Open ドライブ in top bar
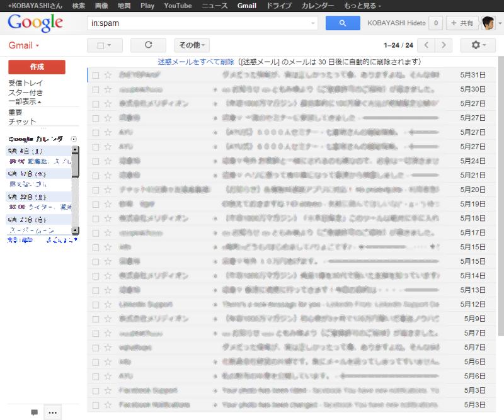 278,6
